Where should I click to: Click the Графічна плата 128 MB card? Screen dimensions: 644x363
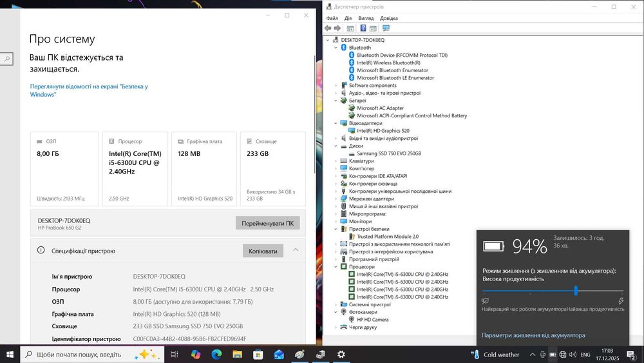pyautogui.click(x=204, y=169)
